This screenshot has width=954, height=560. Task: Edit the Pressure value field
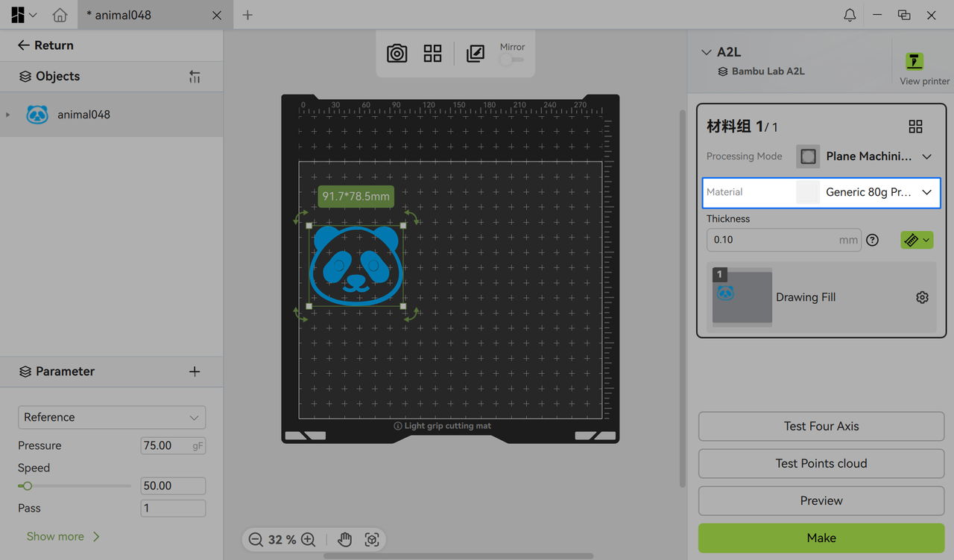[x=173, y=445]
